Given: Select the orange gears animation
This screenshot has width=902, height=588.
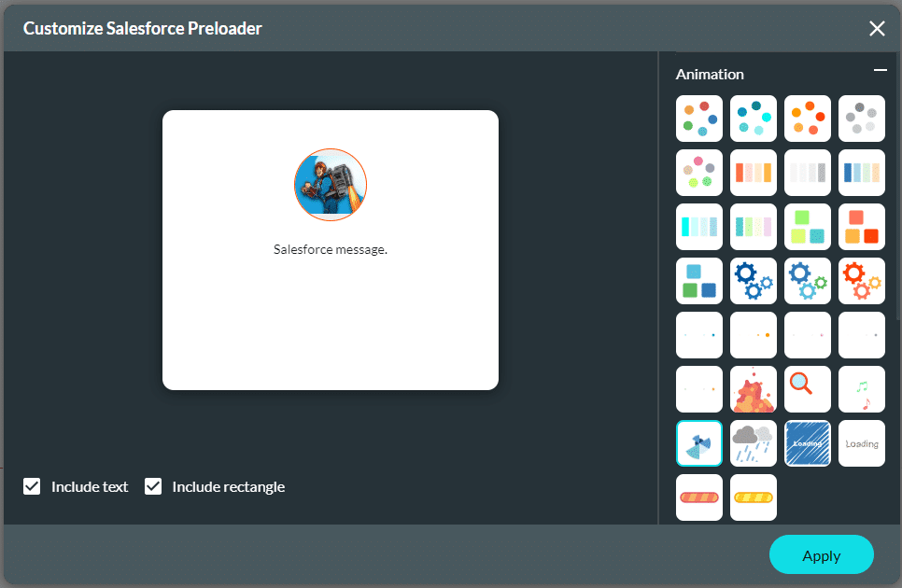Looking at the screenshot, I should pos(861,280).
